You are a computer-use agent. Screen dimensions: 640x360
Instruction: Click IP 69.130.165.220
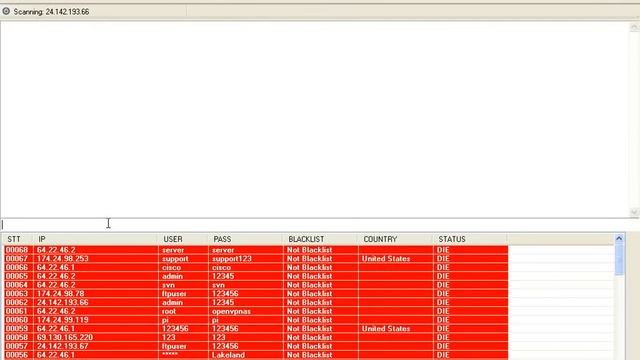pyautogui.click(x=64, y=338)
